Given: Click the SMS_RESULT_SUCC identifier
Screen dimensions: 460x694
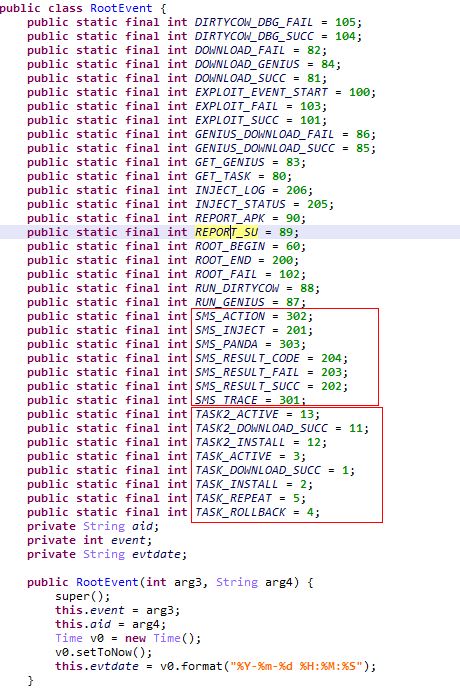Looking at the screenshot, I should pyautogui.click(x=247, y=387).
